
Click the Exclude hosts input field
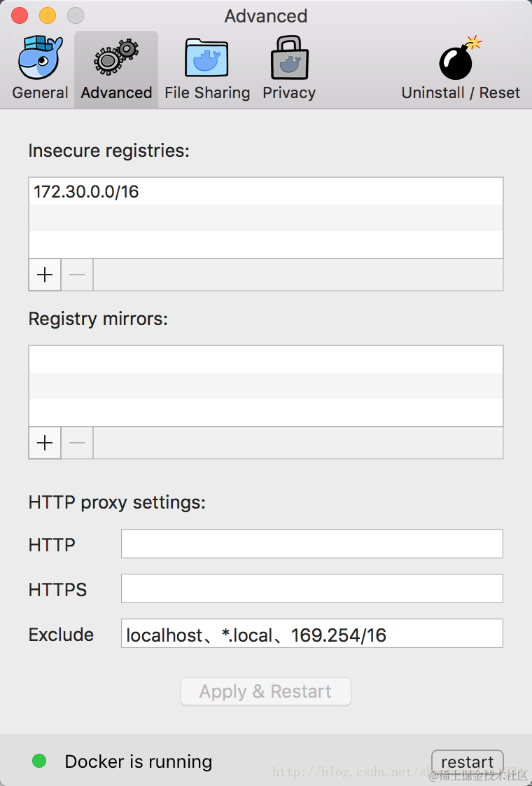pos(311,634)
